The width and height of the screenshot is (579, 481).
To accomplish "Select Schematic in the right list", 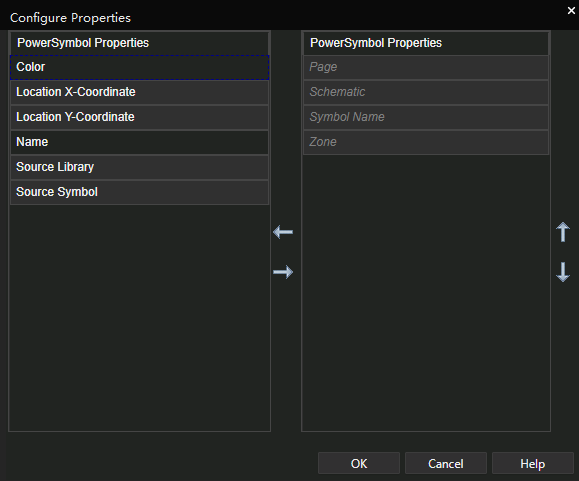I will [x=426, y=92].
